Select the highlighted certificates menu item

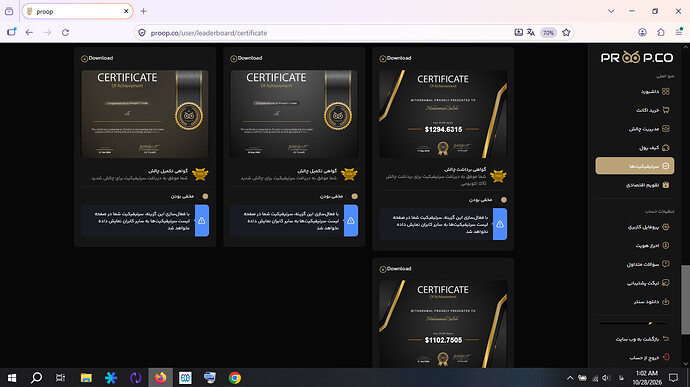(635, 166)
